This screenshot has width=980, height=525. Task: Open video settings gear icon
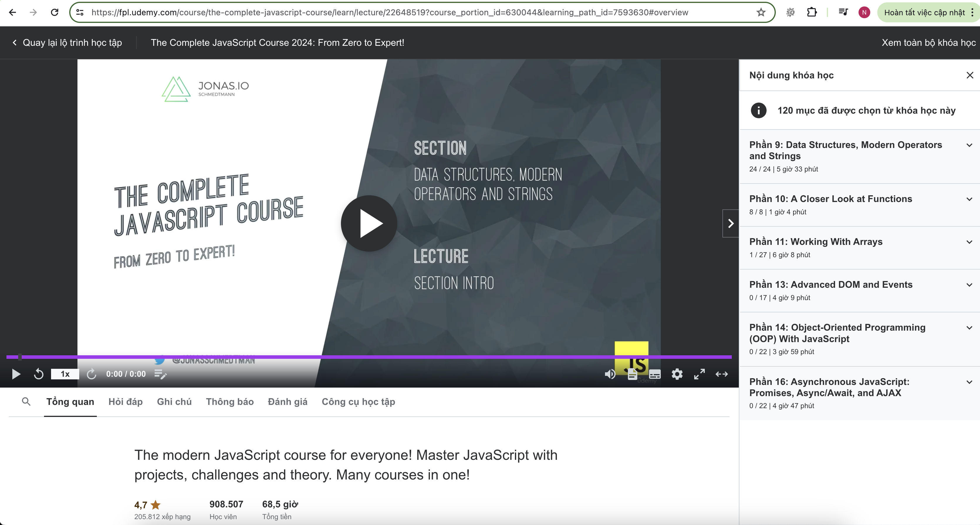pyautogui.click(x=677, y=374)
